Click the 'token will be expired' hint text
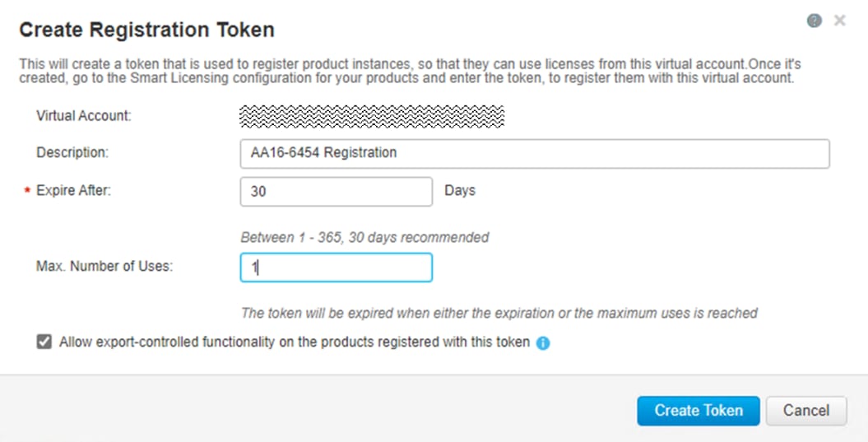The height and width of the screenshot is (442, 868). coord(499,313)
